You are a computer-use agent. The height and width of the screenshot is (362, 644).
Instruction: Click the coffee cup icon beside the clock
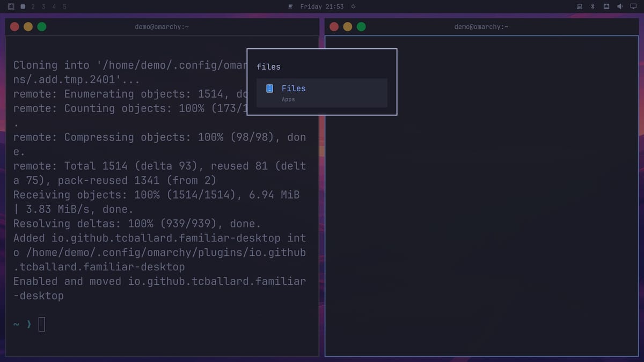[x=290, y=6]
